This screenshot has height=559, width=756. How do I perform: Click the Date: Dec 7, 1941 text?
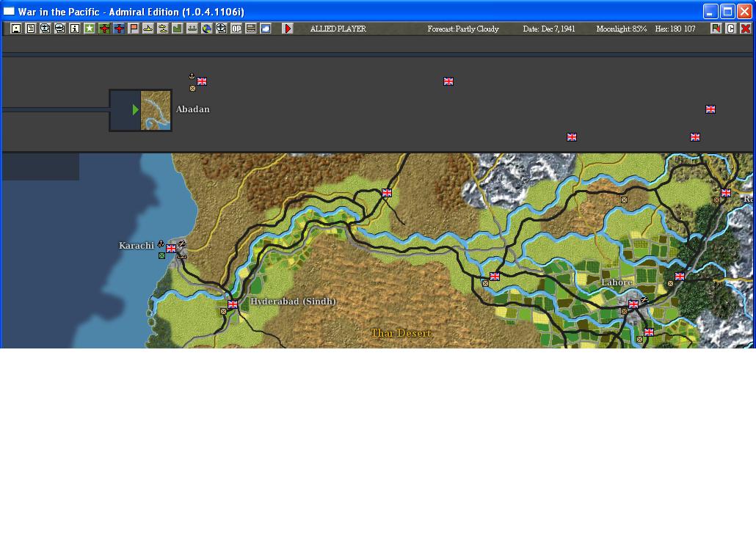point(549,29)
